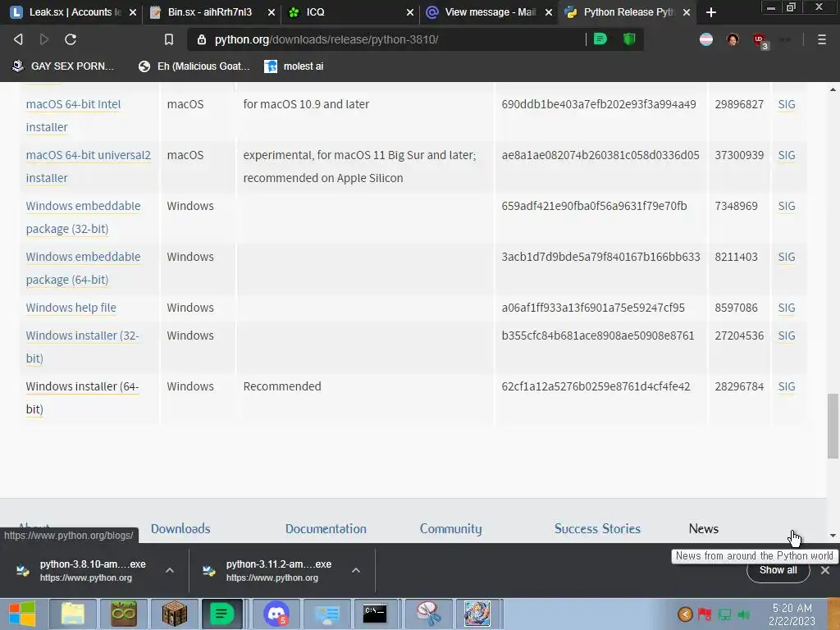Open the profile avatar extension icon

click(x=733, y=39)
